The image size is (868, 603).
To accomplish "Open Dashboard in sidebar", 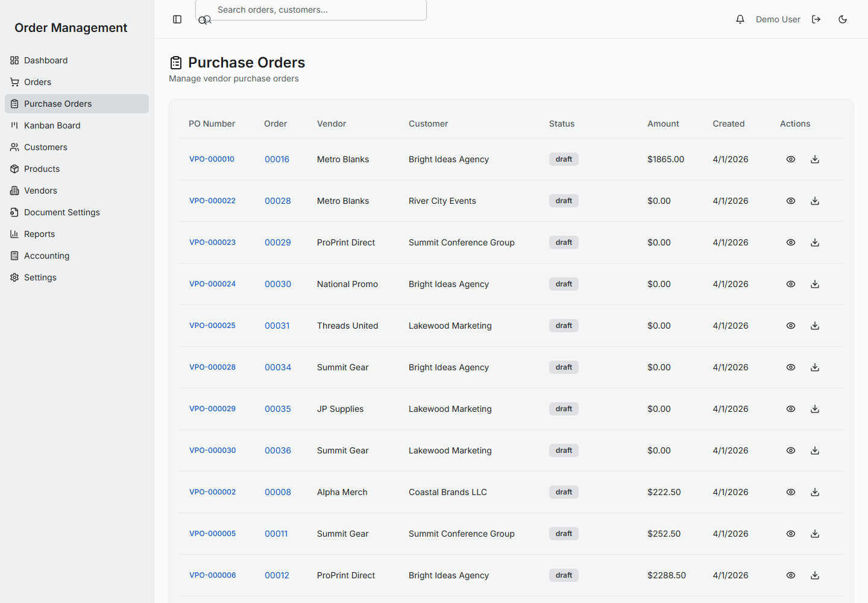I will click(77, 60).
